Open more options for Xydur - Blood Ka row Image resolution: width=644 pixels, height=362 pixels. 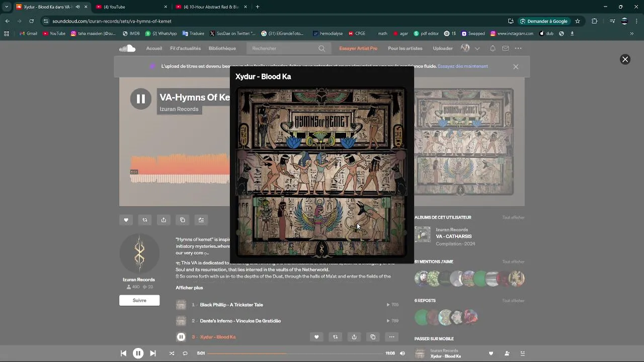391,337
